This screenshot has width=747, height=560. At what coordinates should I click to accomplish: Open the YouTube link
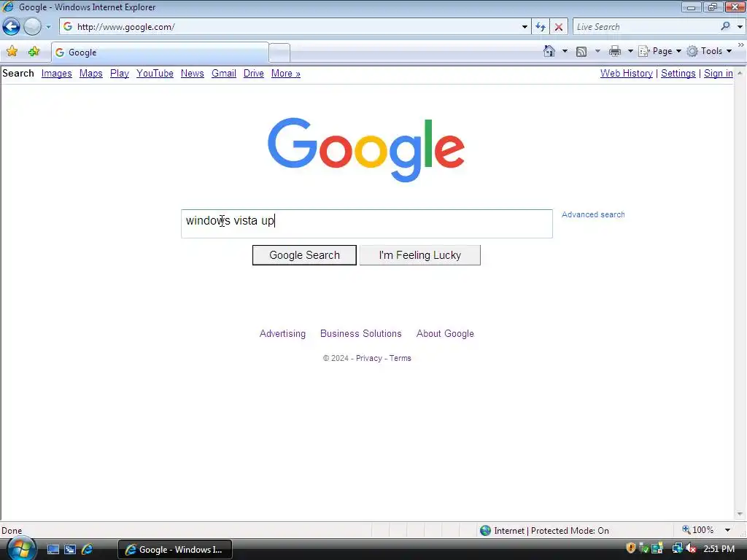click(x=155, y=74)
